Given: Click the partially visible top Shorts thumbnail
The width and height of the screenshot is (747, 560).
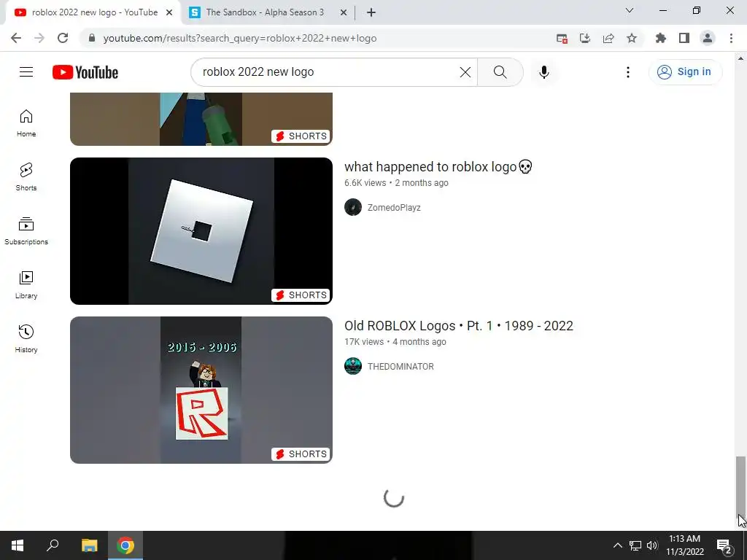Looking at the screenshot, I should 201,119.
